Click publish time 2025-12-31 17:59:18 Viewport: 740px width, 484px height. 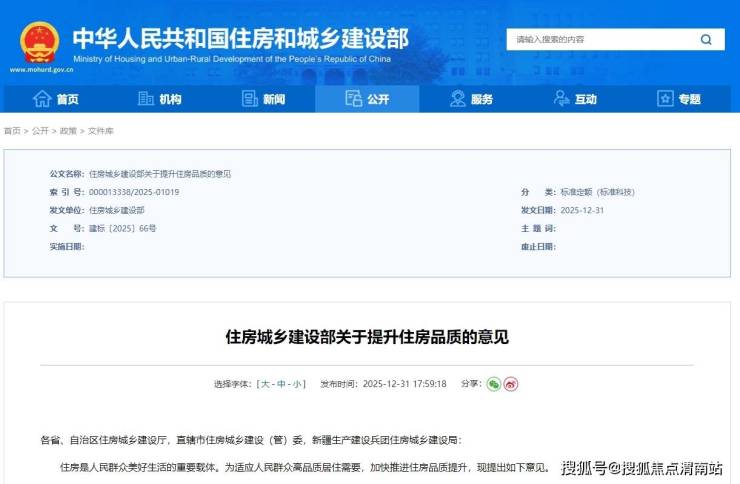(x=404, y=384)
